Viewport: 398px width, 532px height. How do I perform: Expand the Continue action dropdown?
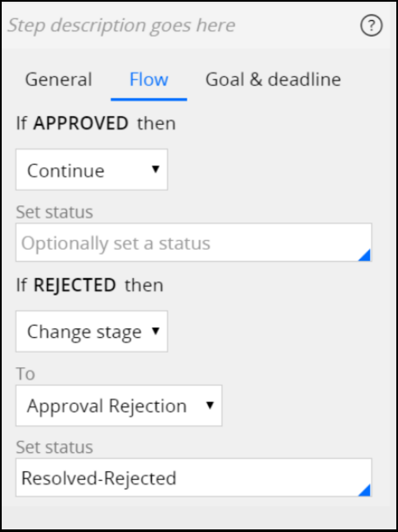tap(92, 170)
